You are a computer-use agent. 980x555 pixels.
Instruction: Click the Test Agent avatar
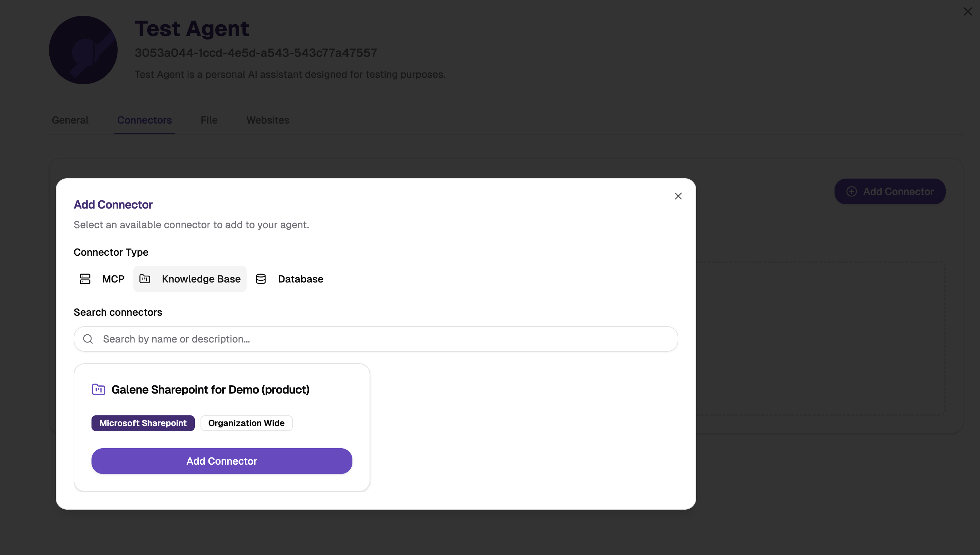click(x=83, y=50)
